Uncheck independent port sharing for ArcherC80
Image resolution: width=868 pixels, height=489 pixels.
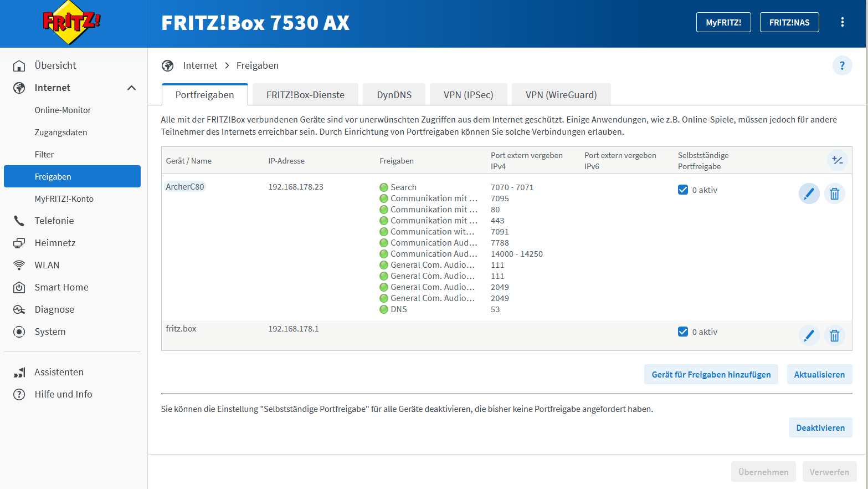pyautogui.click(x=683, y=190)
